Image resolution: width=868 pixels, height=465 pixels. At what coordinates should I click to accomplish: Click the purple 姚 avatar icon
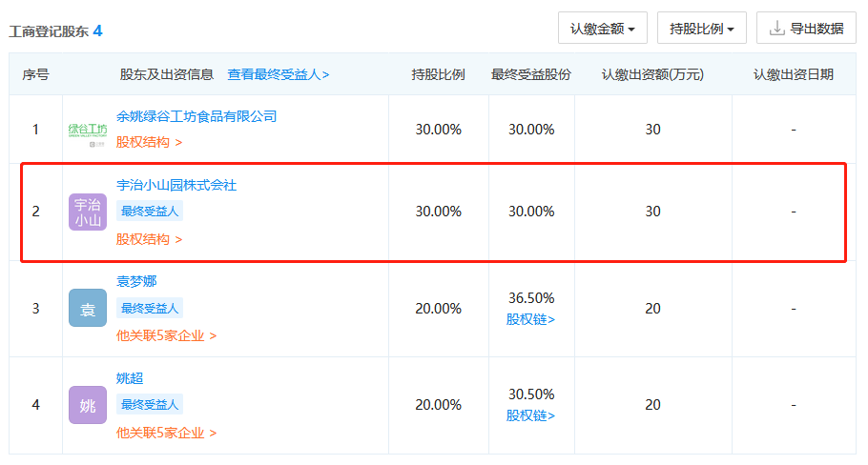tap(88, 405)
